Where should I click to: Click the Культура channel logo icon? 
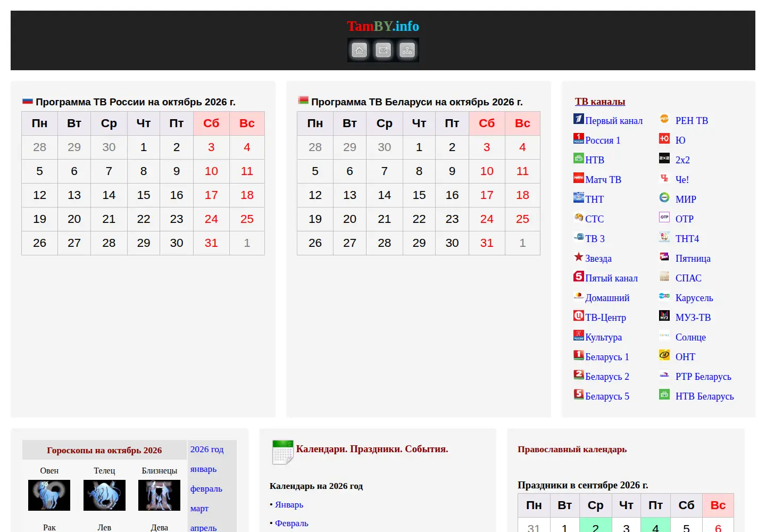click(579, 335)
